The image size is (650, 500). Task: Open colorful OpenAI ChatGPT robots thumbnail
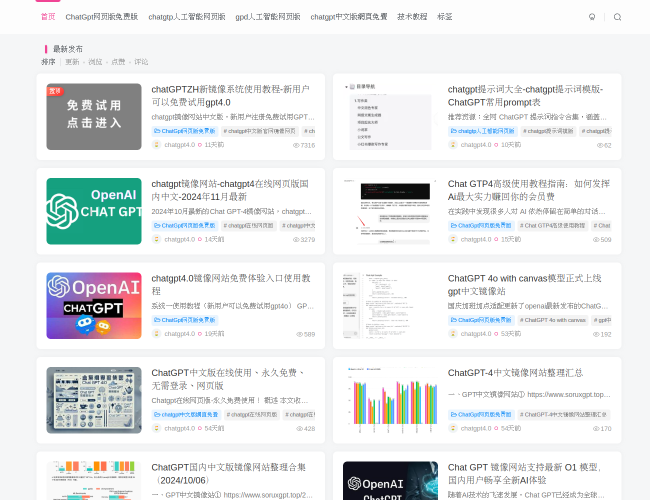click(94, 306)
